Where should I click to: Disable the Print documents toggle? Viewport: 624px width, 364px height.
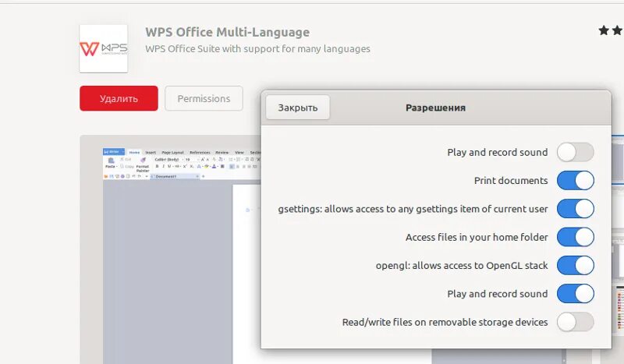[x=576, y=180]
